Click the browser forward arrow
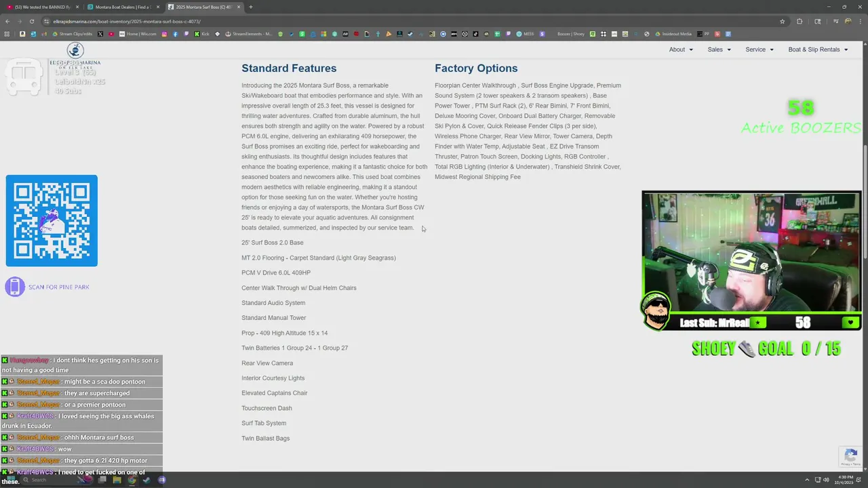The height and width of the screenshot is (488, 868). pyautogui.click(x=20, y=21)
